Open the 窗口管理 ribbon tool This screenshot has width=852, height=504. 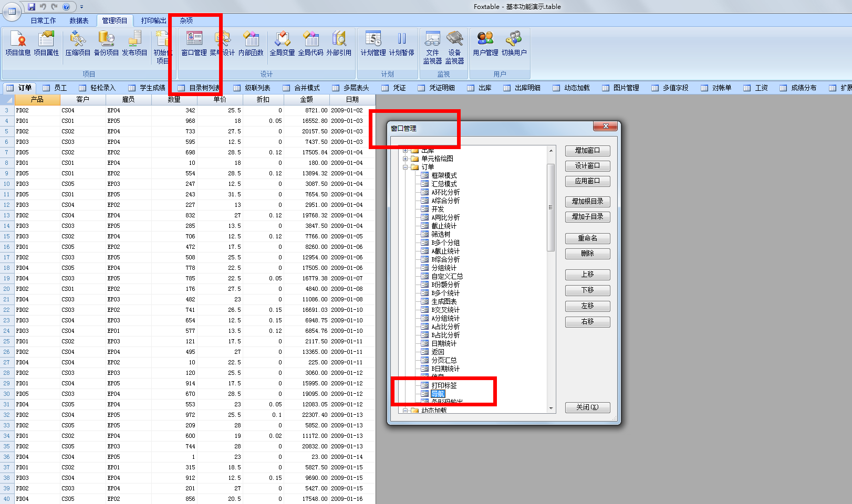pyautogui.click(x=194, y=44)
